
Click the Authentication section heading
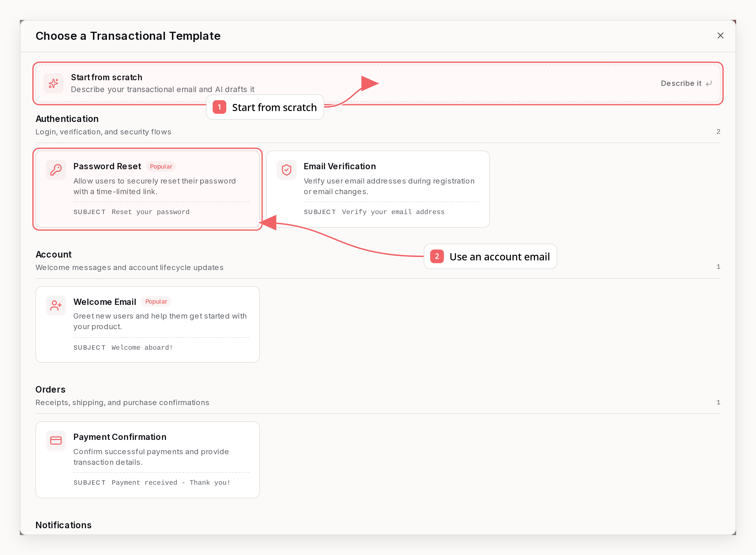tap(67, 119)
